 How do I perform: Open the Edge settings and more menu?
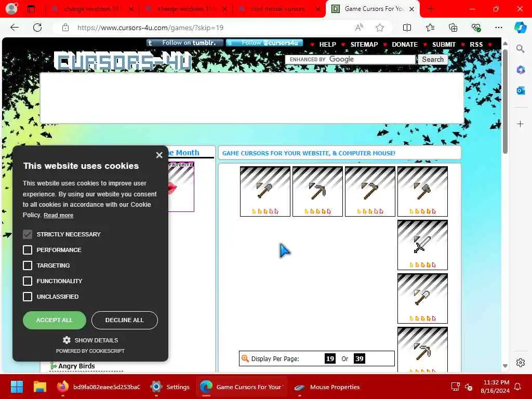coord(498,28)
